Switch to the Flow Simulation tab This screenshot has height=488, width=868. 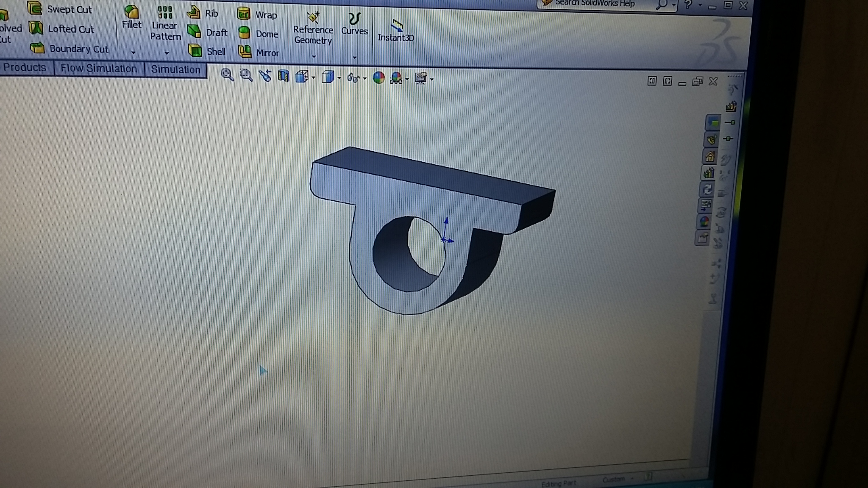[x=99, y=69]
